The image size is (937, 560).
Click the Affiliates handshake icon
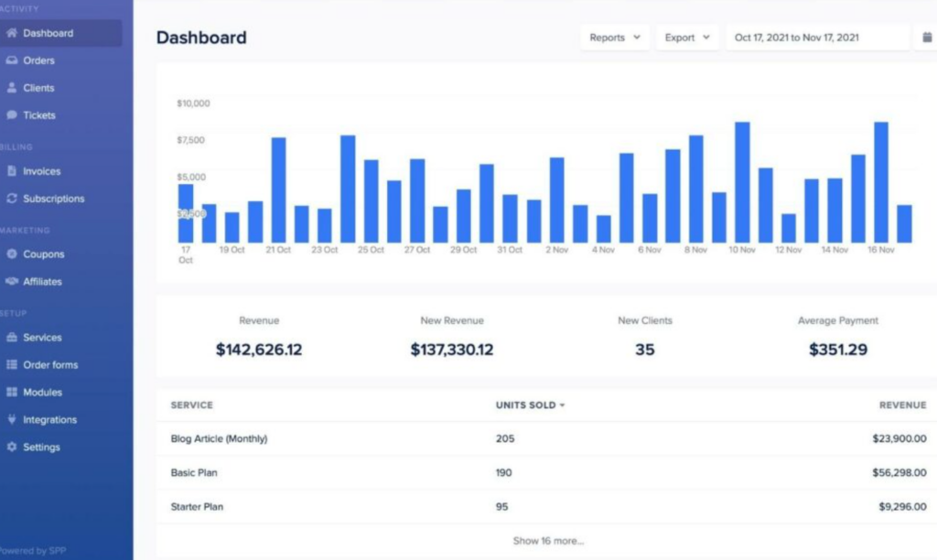tap(12, 282)
